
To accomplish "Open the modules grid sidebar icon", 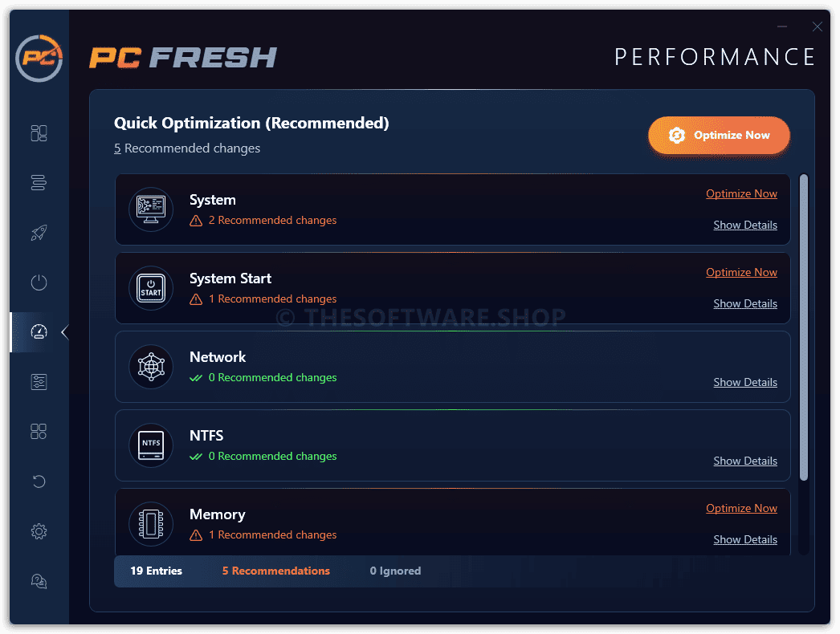I will click(x=39, y=432).
